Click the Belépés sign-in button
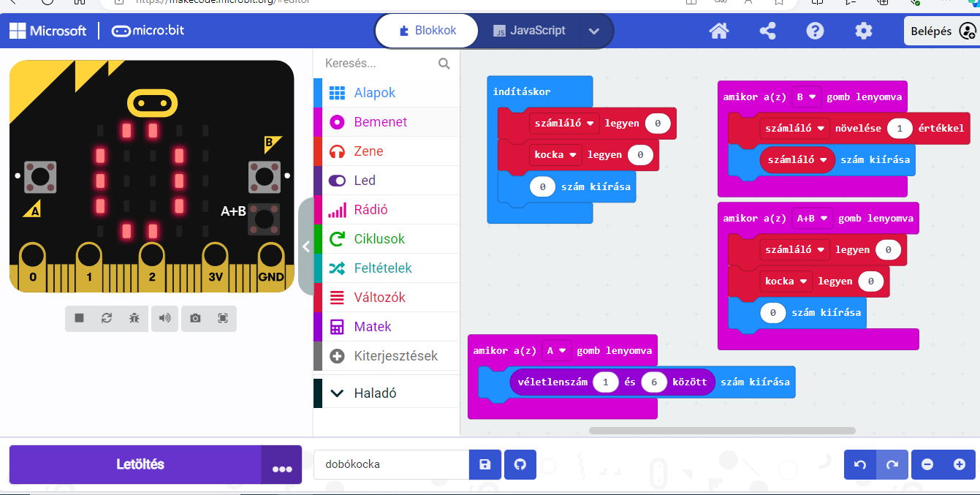The height and width of the screenshot is (495, 980). 941,31
